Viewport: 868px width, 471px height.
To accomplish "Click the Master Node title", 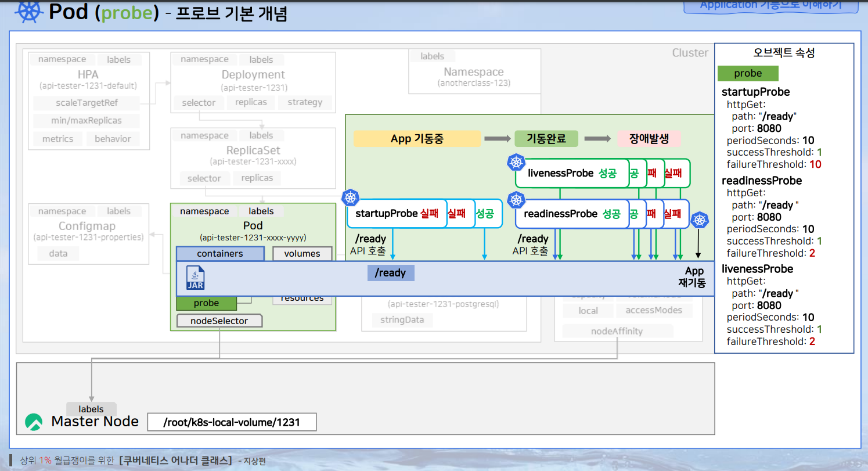I will point(95,422).
